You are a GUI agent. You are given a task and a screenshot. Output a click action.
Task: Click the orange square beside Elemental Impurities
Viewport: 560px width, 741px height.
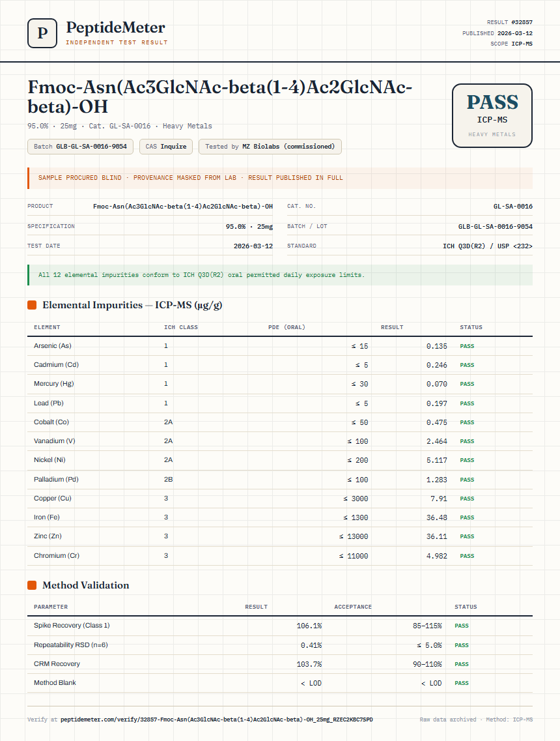pyautogui.click(x=32, y=305)
